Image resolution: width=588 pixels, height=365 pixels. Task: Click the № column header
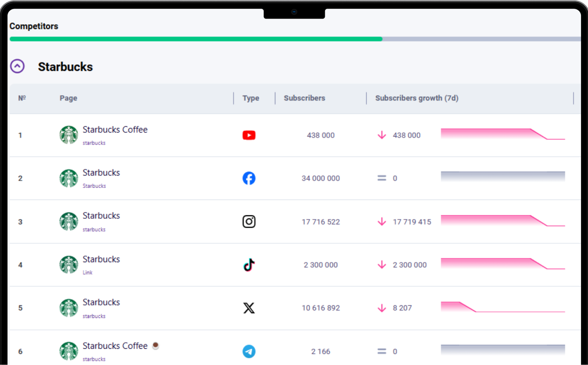pos(22,98)
